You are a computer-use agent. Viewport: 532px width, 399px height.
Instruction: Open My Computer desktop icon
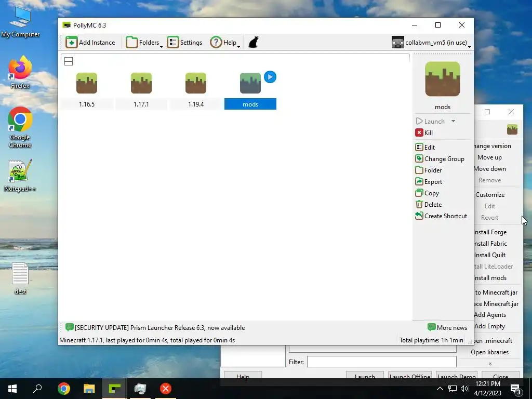coord(20,22)
